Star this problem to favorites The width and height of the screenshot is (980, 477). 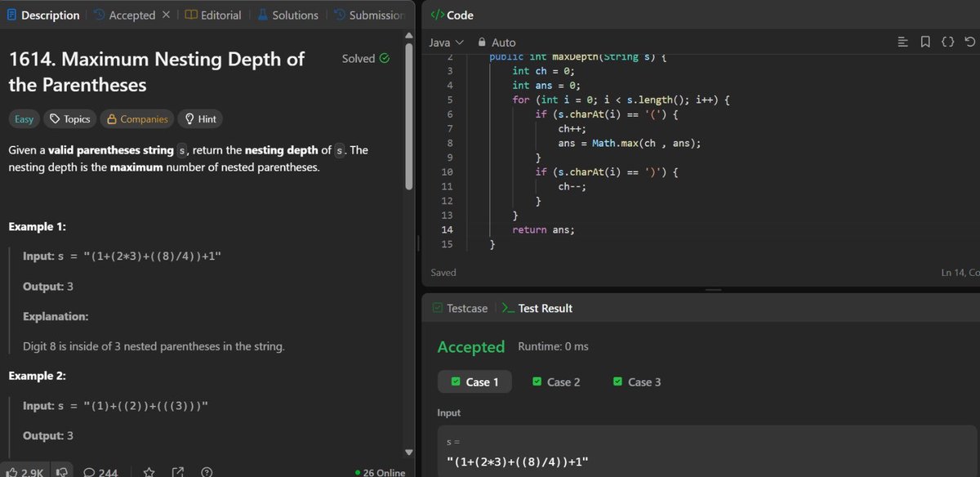click(x=149, y=472)
